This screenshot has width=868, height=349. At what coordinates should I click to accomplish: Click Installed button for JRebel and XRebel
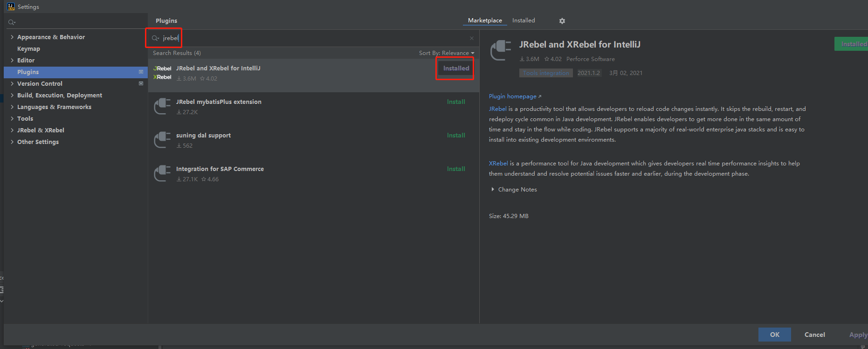tap(456, 68)
